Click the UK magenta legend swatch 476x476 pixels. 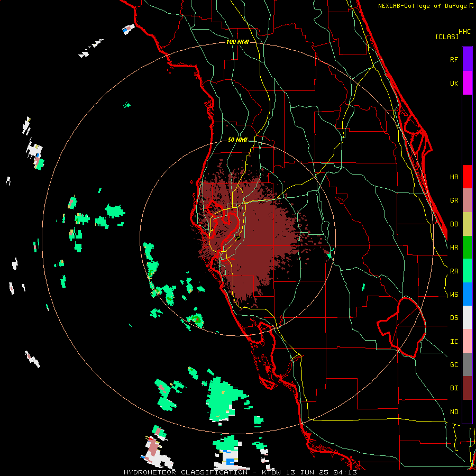point(467,83)
